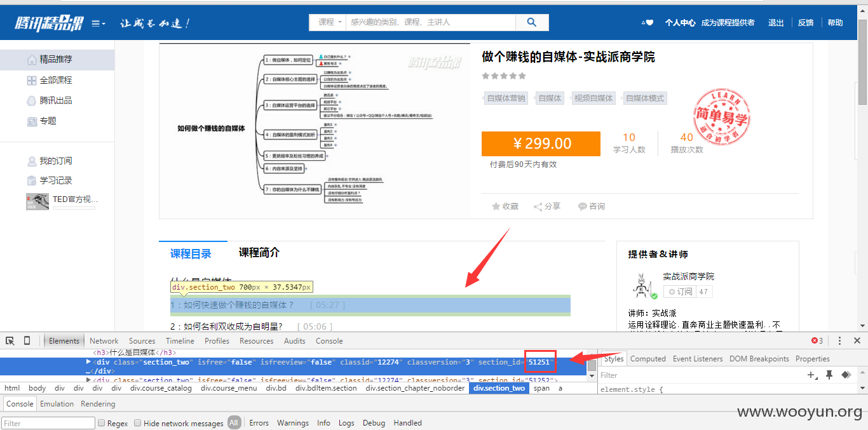The height and width of the screenshot is (430, 868).
Task: Click the orange ¥299.00 purchase button
Action: tap(541, 144)
